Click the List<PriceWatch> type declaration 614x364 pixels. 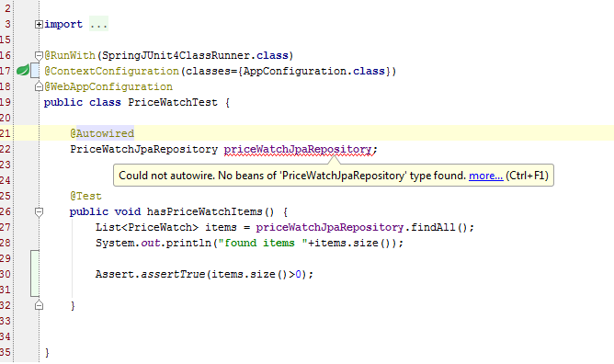coord(147,227)
